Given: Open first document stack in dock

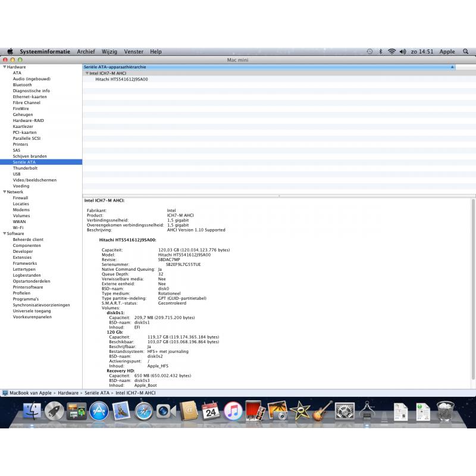Looking at the screenshot, I should coord(400,412).
